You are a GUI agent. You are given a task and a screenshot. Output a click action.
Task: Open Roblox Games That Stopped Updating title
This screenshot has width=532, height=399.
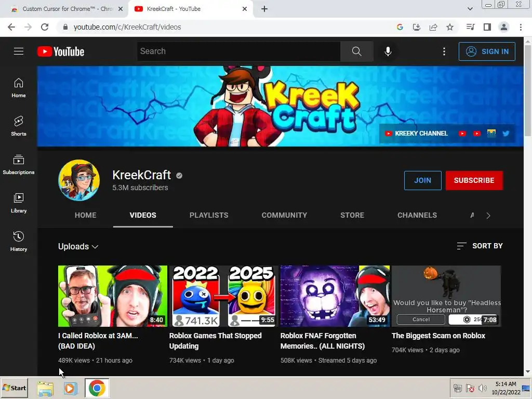coord(215,341)
